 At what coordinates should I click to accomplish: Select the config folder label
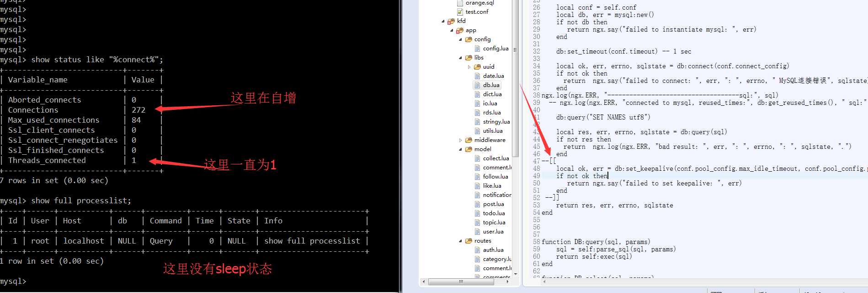(482, 39)
